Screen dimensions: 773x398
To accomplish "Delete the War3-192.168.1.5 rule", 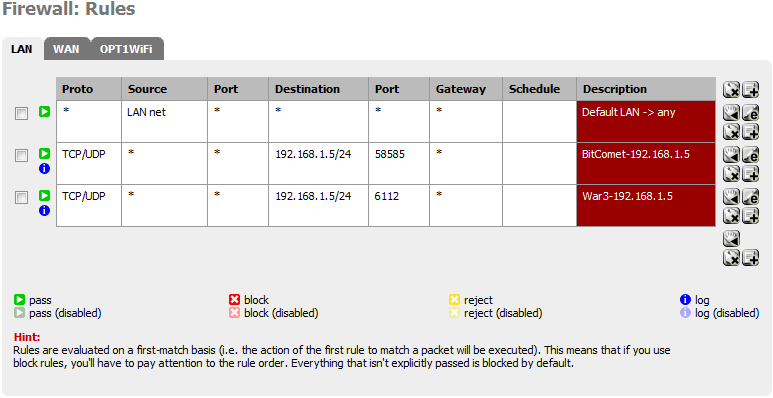I will pos(732,216).
